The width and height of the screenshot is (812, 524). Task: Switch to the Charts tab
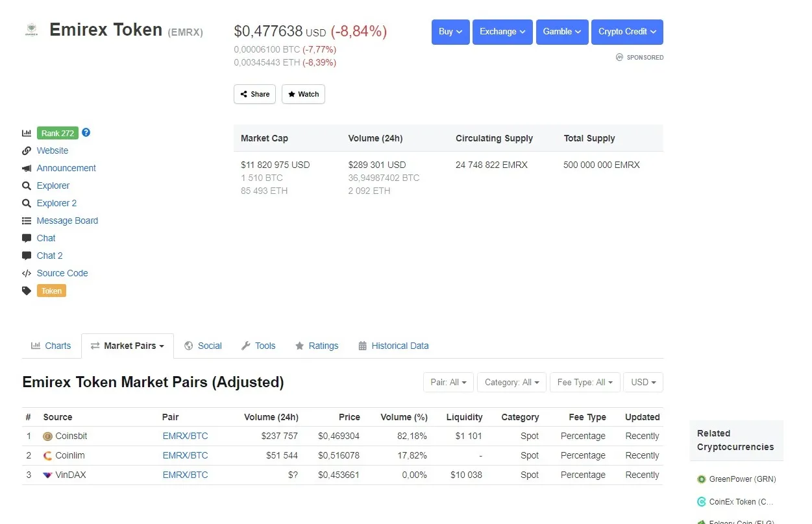click(51, 346)
